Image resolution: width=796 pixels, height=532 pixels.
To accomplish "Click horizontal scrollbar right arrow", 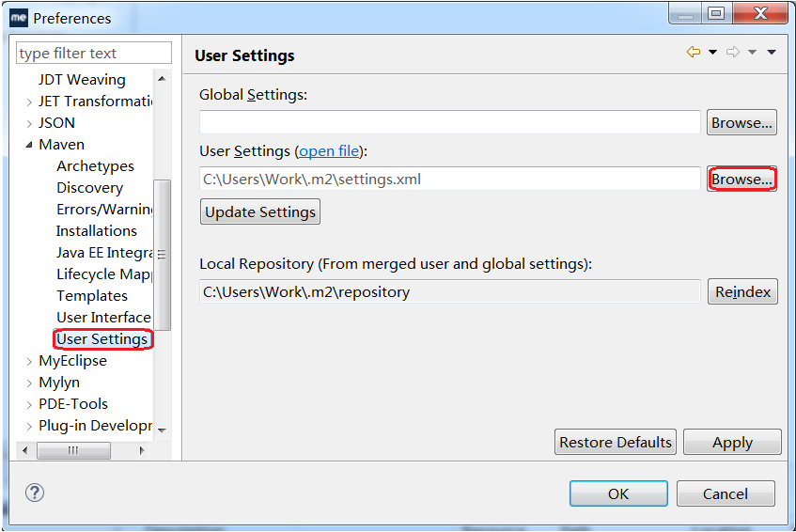I will [142, 450].
